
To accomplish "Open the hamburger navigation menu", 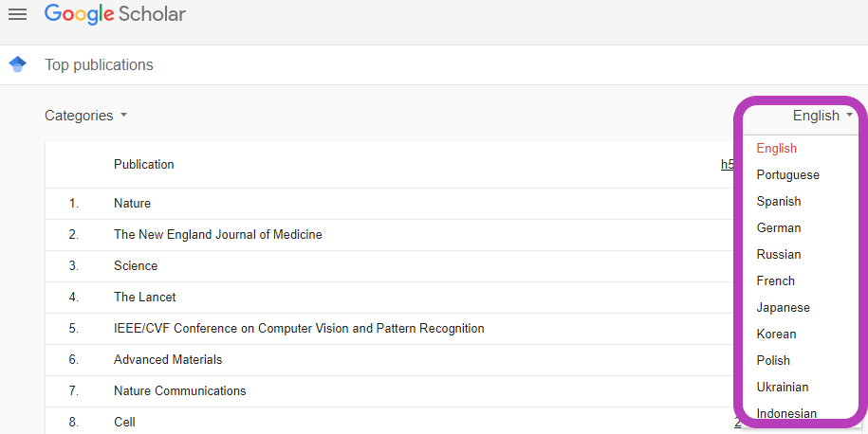I will (18, 14).
